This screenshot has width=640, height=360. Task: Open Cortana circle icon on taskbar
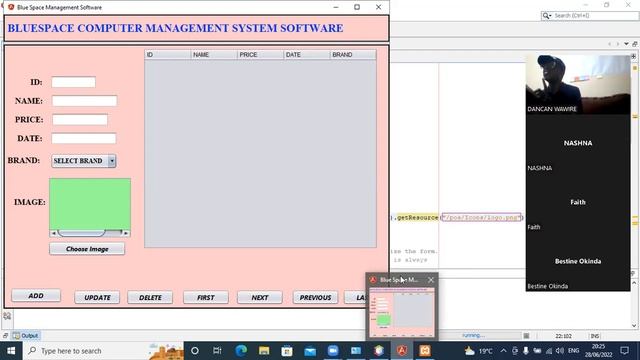[x=195, y=351]
